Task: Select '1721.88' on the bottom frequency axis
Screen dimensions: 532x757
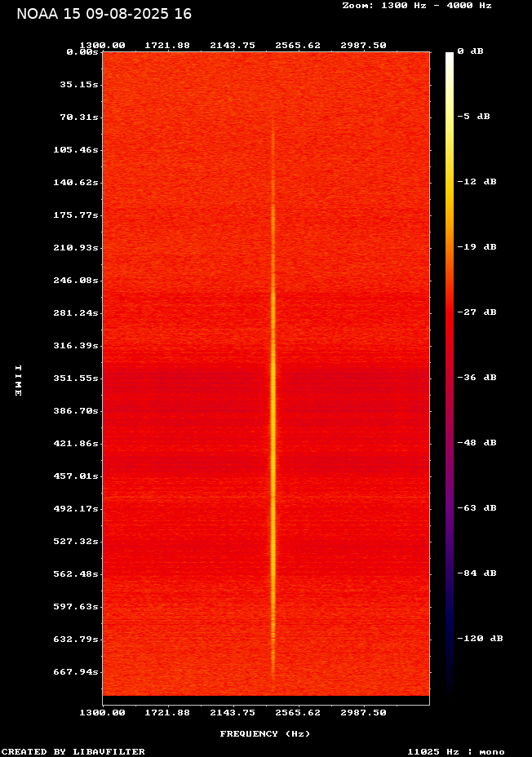Action: click(x=167, y=713)
